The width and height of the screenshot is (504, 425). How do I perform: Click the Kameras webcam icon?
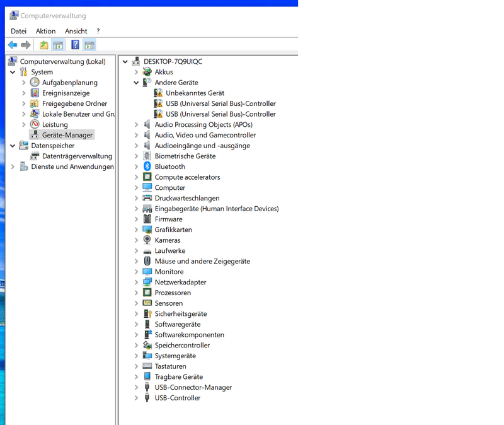point(147,240)
